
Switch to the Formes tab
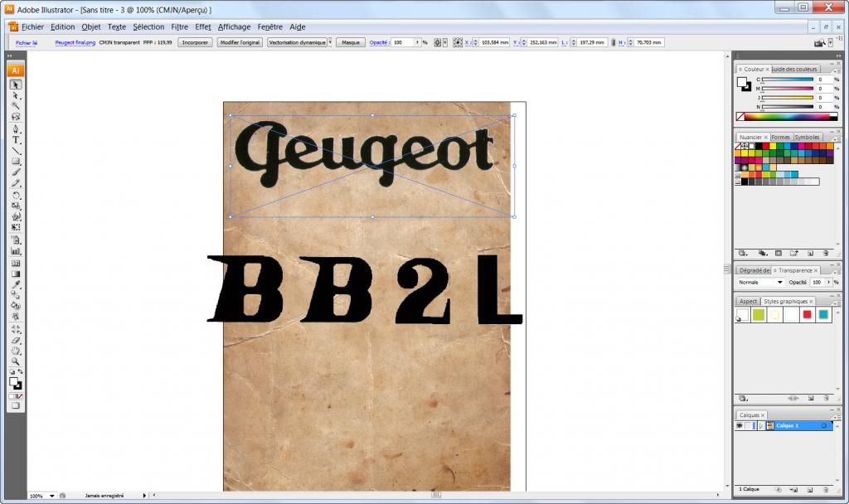[x=781, y=138]
